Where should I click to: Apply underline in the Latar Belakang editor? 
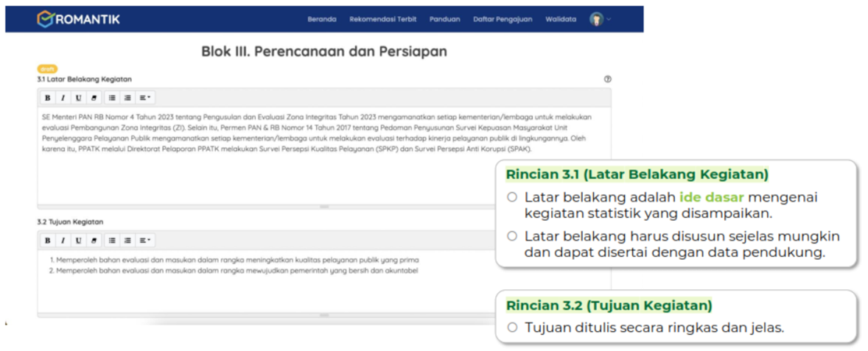coord(78,98)
